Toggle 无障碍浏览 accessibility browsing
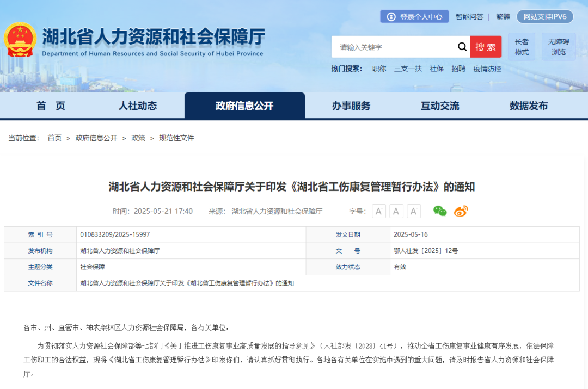 click(558, 47)
